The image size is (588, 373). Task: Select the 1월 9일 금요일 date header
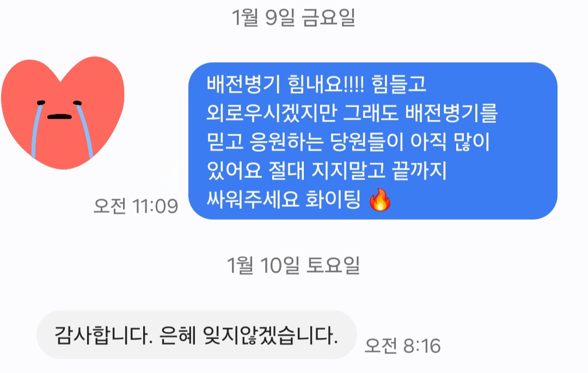tap(293, 17)
